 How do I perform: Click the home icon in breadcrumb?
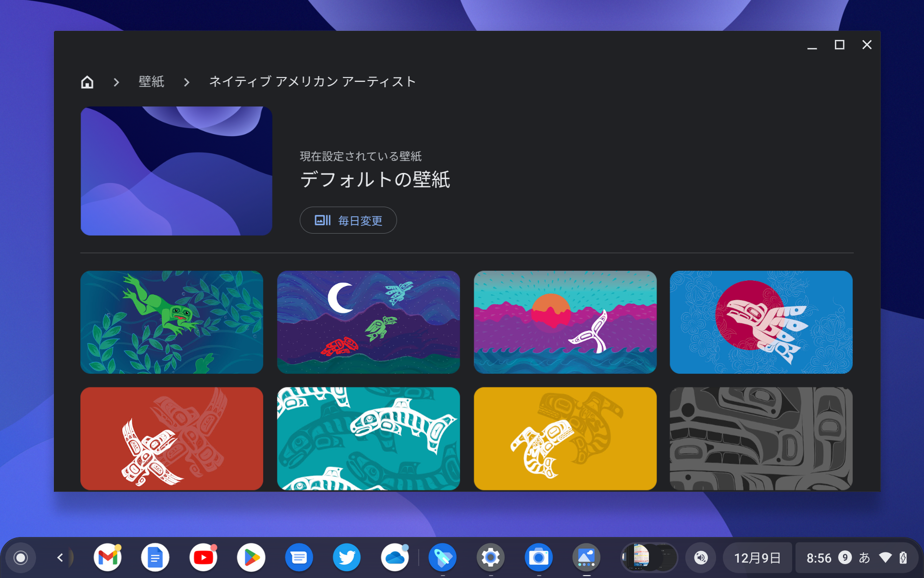click(x=87, y=82)
